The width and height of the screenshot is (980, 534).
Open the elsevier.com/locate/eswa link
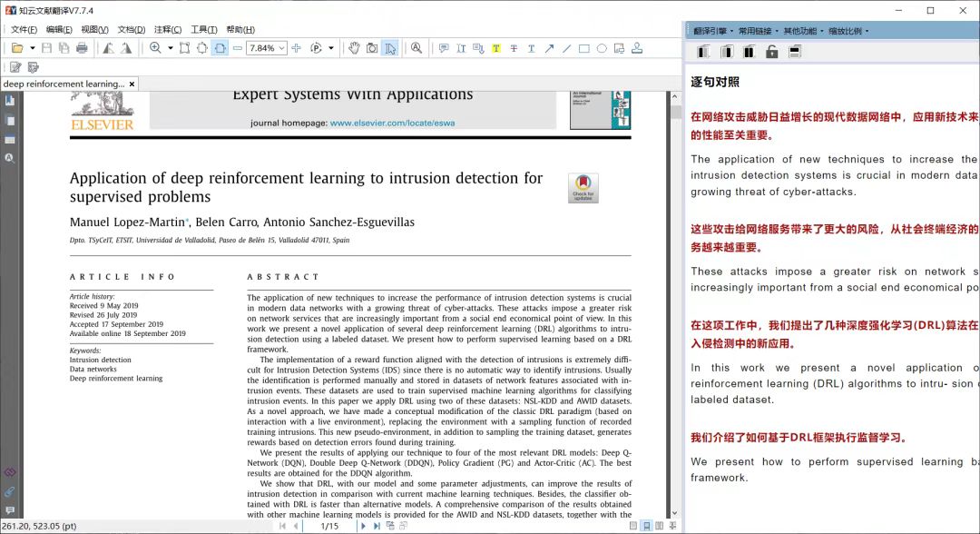pyautogui.click(x=392, y=123)
